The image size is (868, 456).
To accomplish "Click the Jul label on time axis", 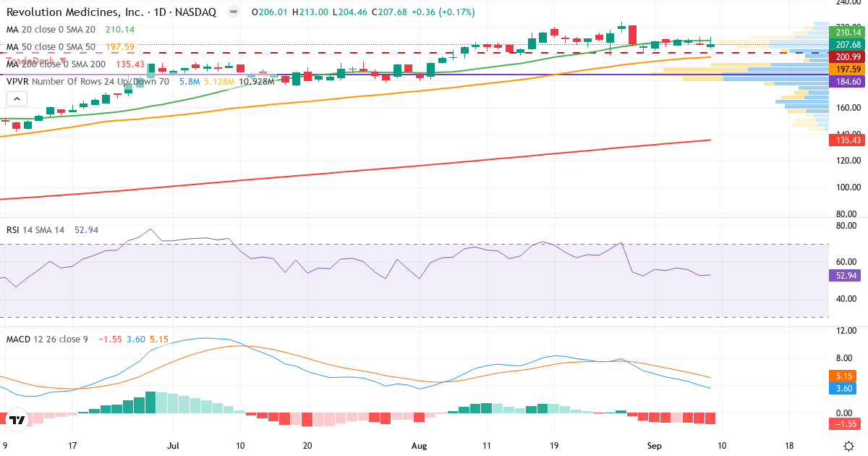I will [x=173, y=446].
